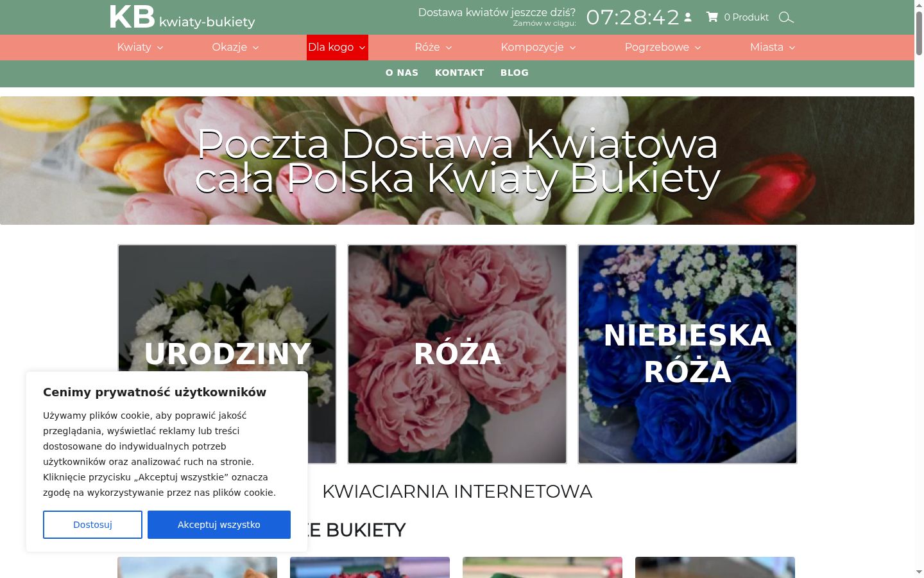Open the NIEBIESKA RÓŻA category tile
The width and height of the screenshot is (924, 578).
[x=687, y=354]
